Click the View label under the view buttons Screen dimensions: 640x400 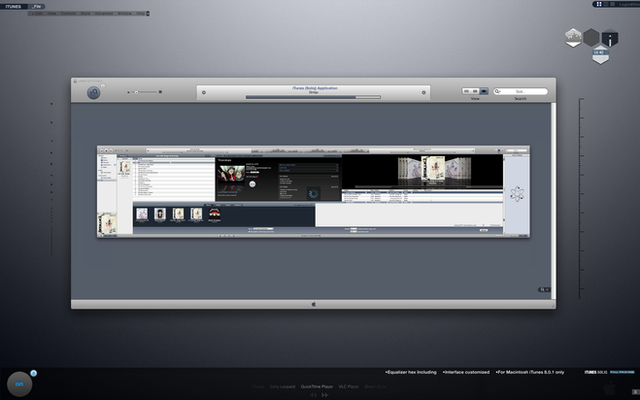(475, 99)
